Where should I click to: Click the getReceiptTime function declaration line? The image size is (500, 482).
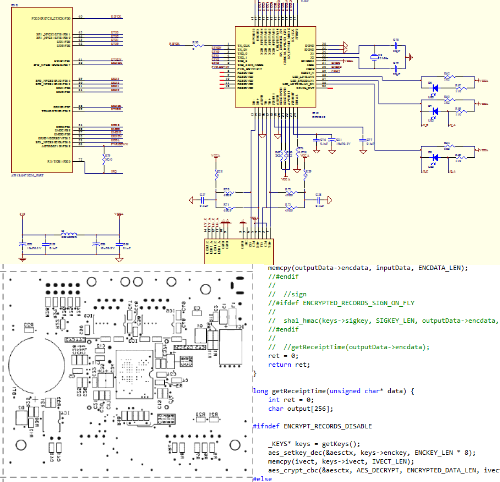coord(333,391)
